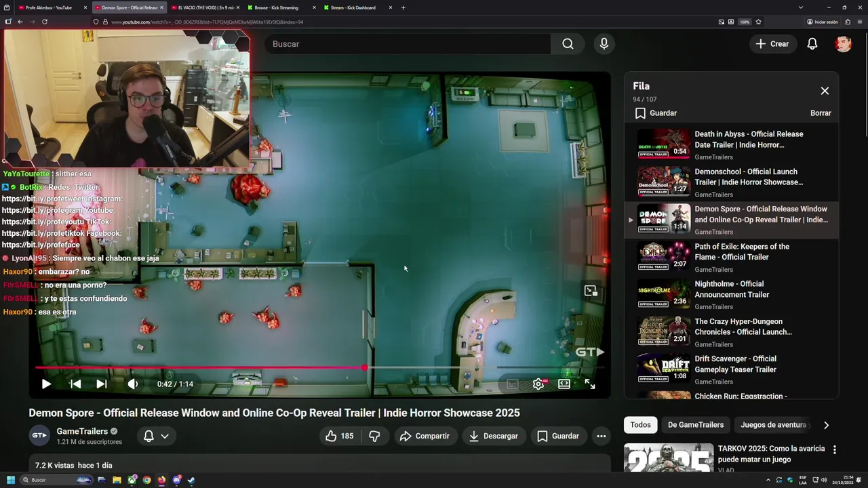
Task: Open more actions ellipsis below video
Action: [601, 436]
